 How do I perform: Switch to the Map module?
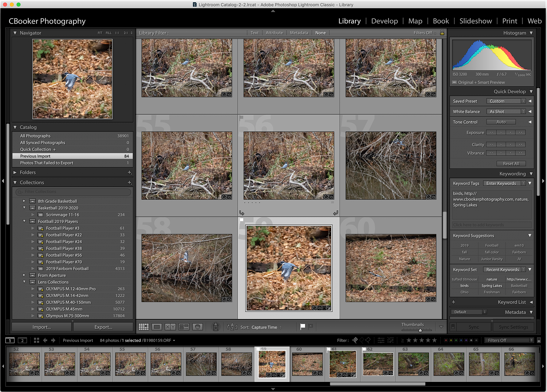[415, 21]
